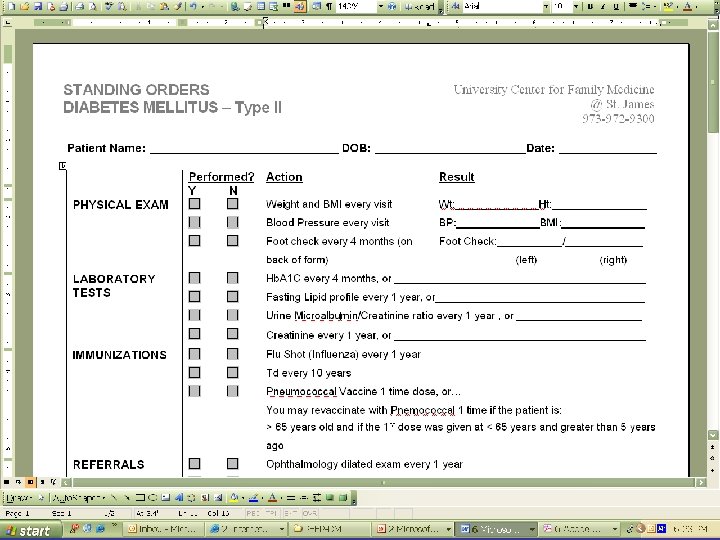Undo the last action
This screenshot has width=720, height=540.
coord(193,6)
